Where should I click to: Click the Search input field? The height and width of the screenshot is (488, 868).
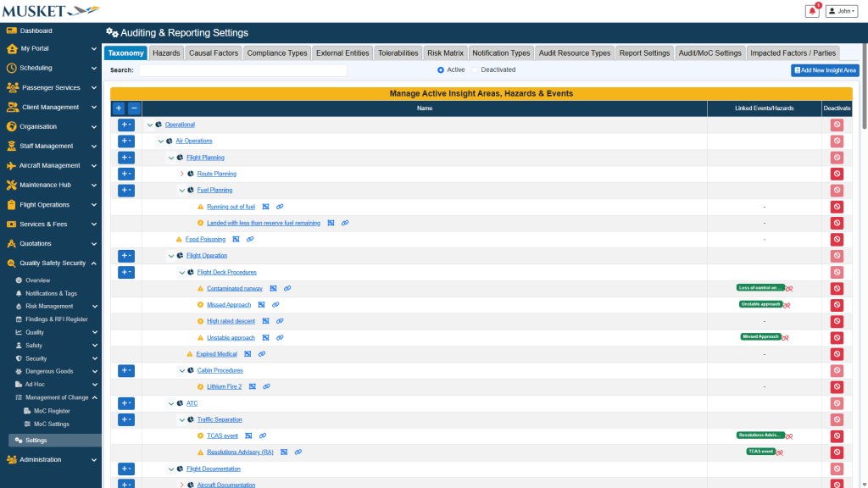[242, 70]
